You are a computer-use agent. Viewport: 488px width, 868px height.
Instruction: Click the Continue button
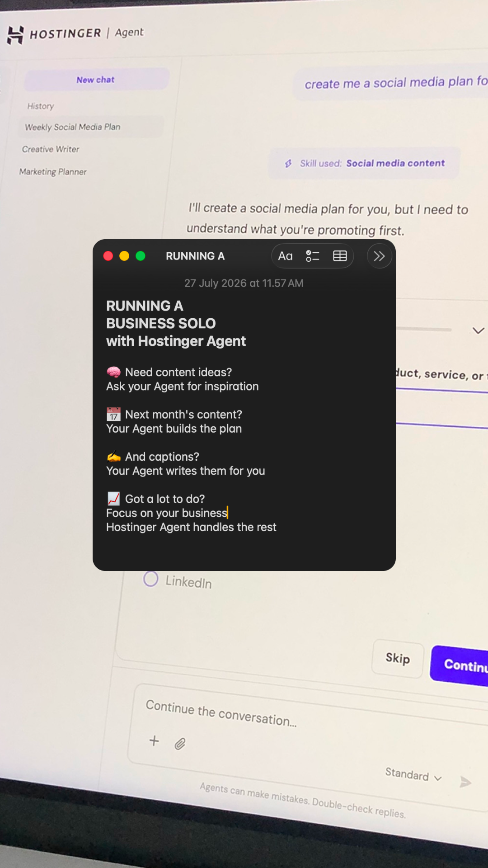pos(459,665)
